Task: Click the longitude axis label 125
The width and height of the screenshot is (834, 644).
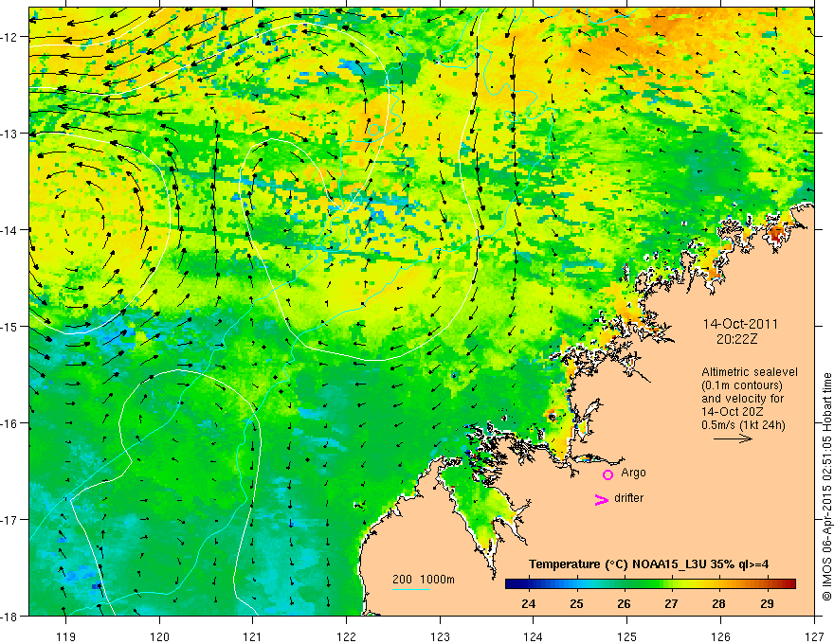Action: 626,636
